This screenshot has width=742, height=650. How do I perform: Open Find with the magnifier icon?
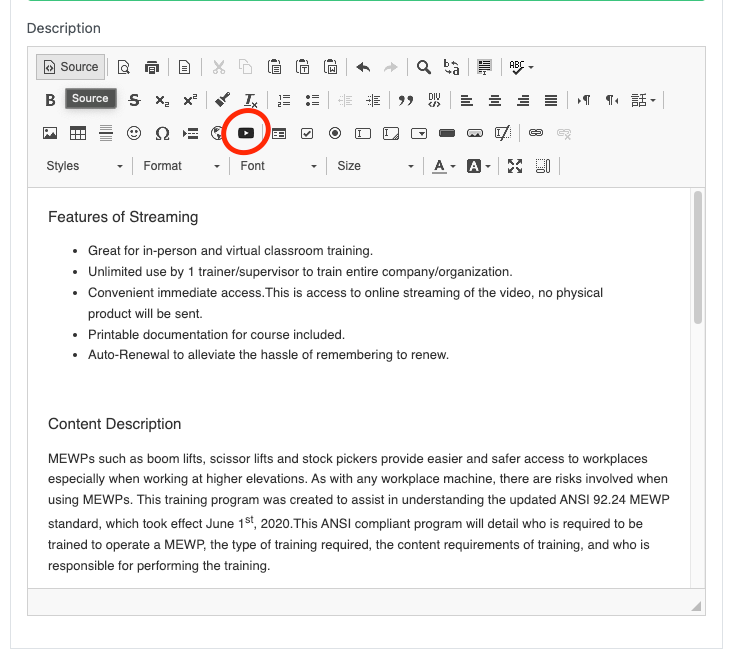pyautogui.click(x=424, y=67)
